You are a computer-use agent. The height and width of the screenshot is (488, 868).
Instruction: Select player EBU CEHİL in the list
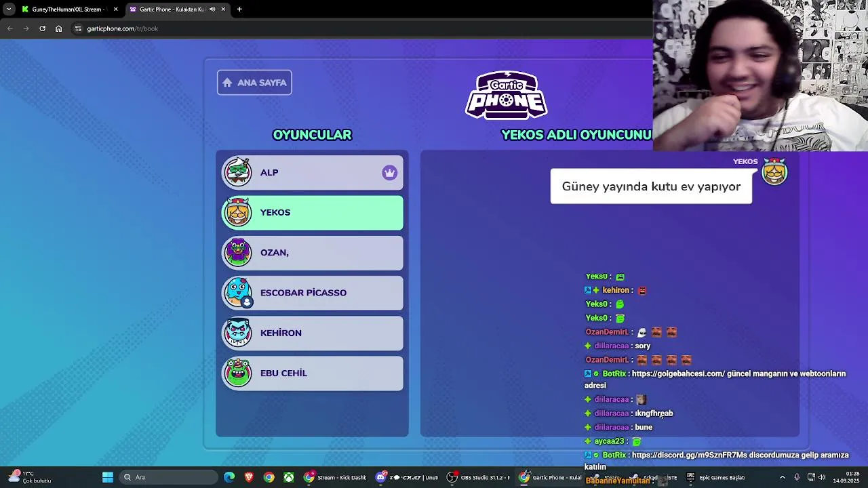pyautogui.click(x=313, y=373)
